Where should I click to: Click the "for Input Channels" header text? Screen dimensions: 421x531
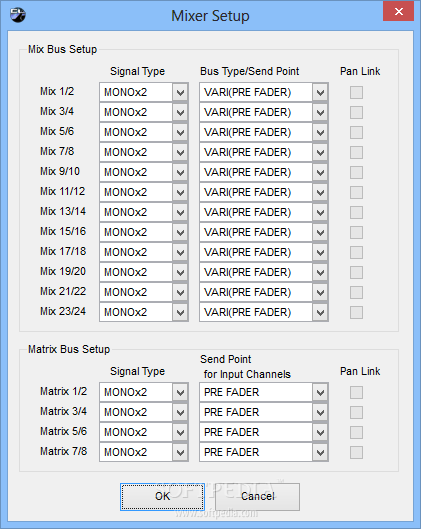247,374
